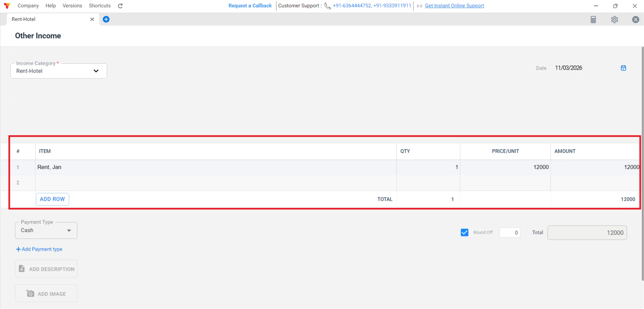Screen dimensions: 644x309
Task: Click the phone icon next to support numbers
Action: [x=327, y=6]
